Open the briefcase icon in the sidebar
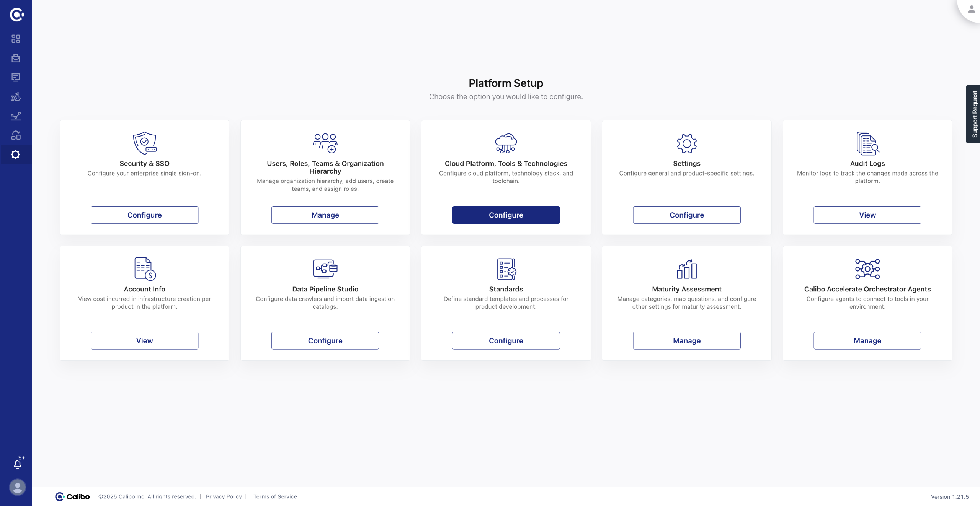980x506 pixels. tap(16, 58)
